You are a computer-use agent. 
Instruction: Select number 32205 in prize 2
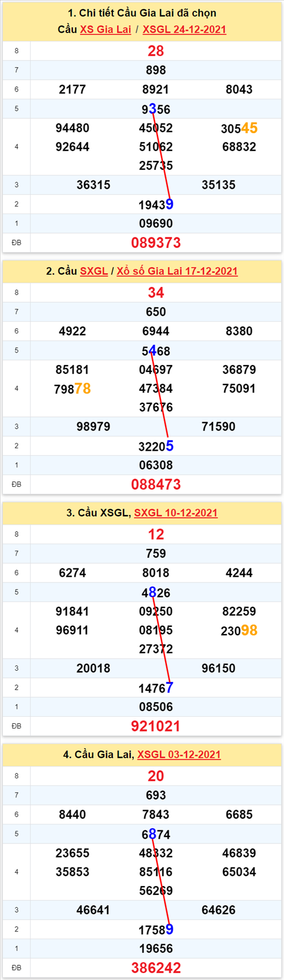(x=156, y=447)
